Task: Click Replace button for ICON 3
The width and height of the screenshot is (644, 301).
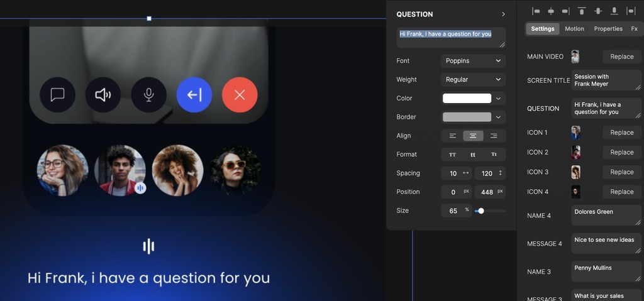Action: (621, 172)
